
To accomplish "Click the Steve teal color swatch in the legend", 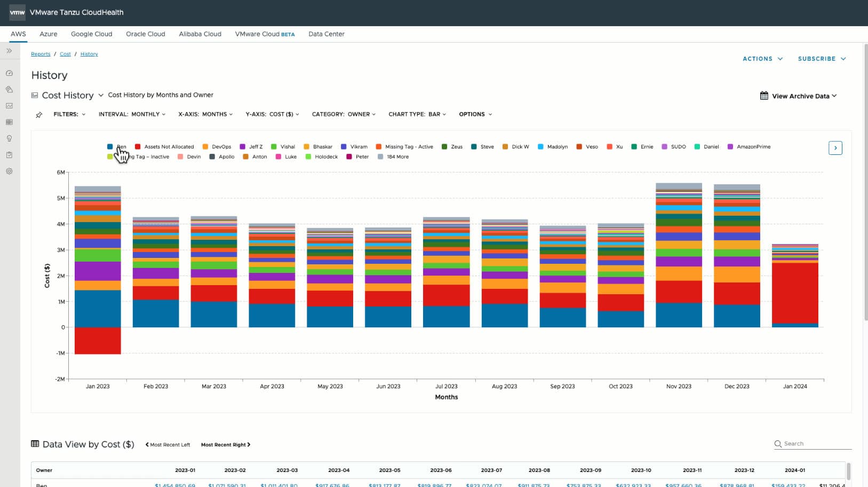I will [x=474, y=147].
